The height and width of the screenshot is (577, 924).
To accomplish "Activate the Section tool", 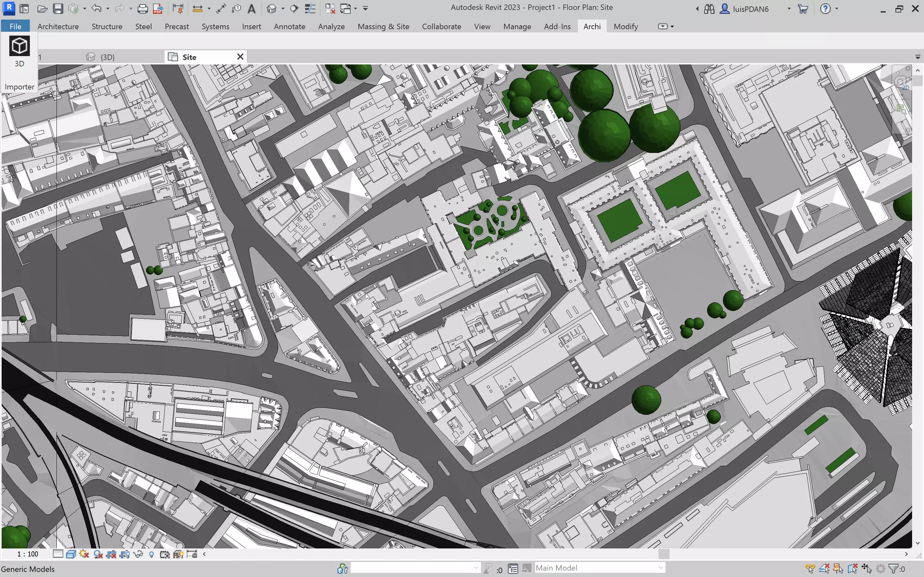I will tap(294, 8).
